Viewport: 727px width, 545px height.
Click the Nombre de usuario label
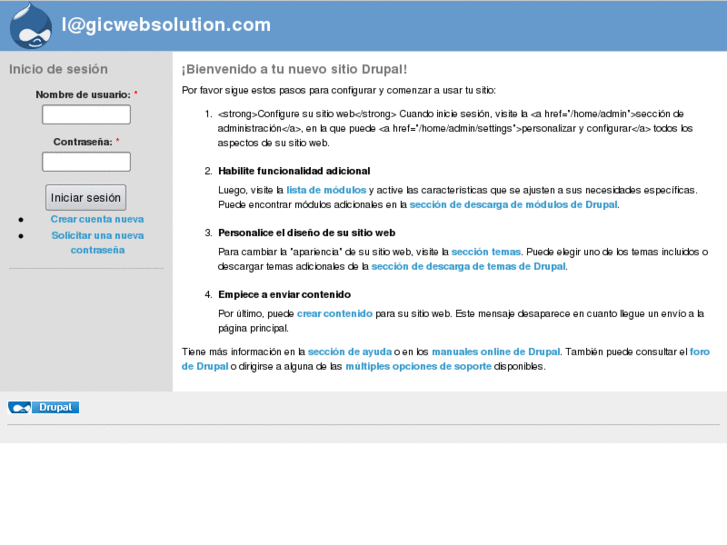point(83,95)
